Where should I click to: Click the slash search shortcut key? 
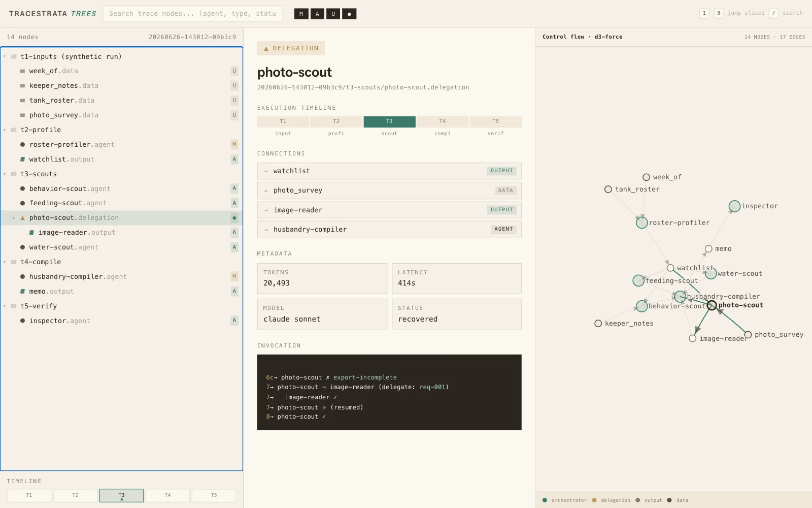(773, 13)
